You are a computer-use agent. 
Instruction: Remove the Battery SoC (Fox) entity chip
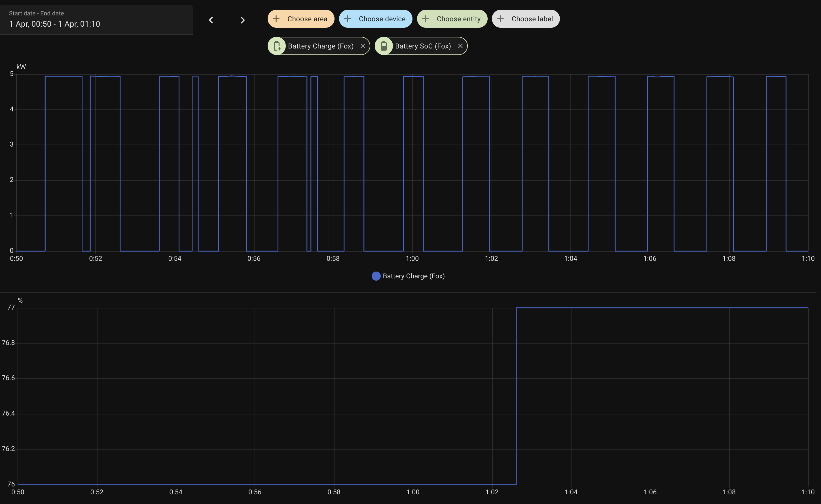point(460,46)
